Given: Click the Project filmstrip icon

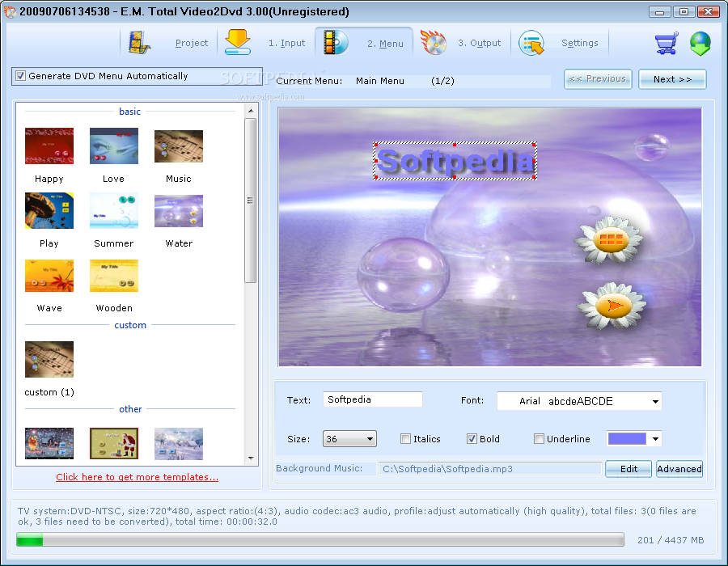Looking at the screenshot, I should click(x=139, y=43).
